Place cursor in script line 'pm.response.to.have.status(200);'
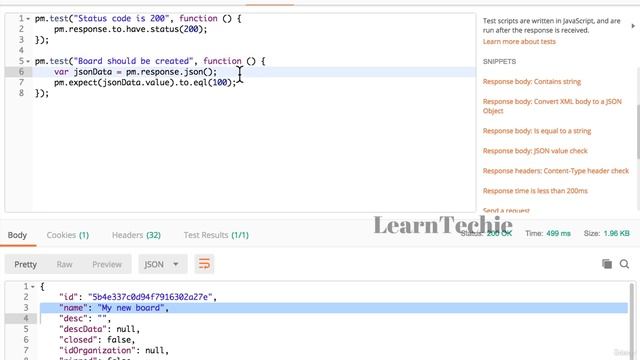The image size is (640, 360). [x=131, y=29]
